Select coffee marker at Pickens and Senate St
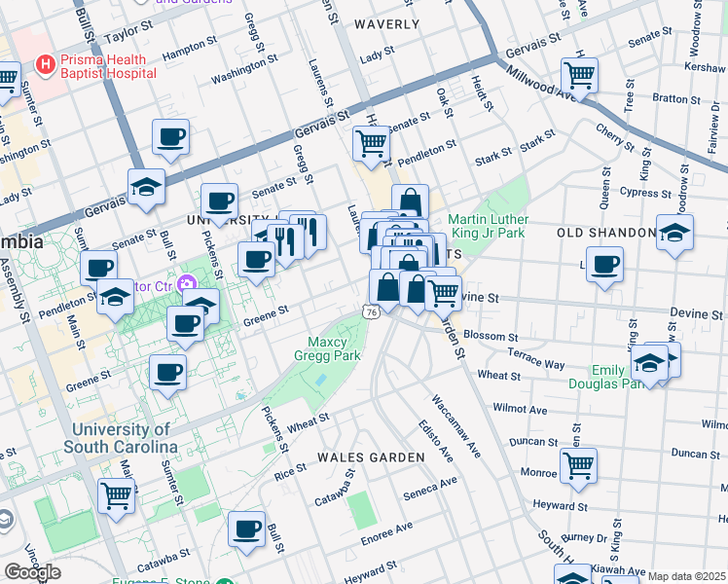The height and width of the screenshot is (584, 728). pyautogui.click(x=220, y=205)
